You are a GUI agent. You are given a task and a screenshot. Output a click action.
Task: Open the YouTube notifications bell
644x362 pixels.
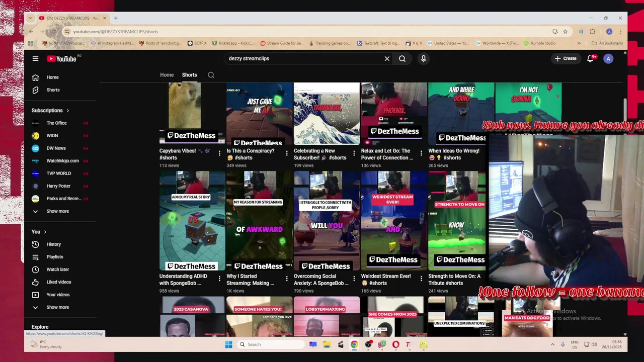(x=591, y=59)
